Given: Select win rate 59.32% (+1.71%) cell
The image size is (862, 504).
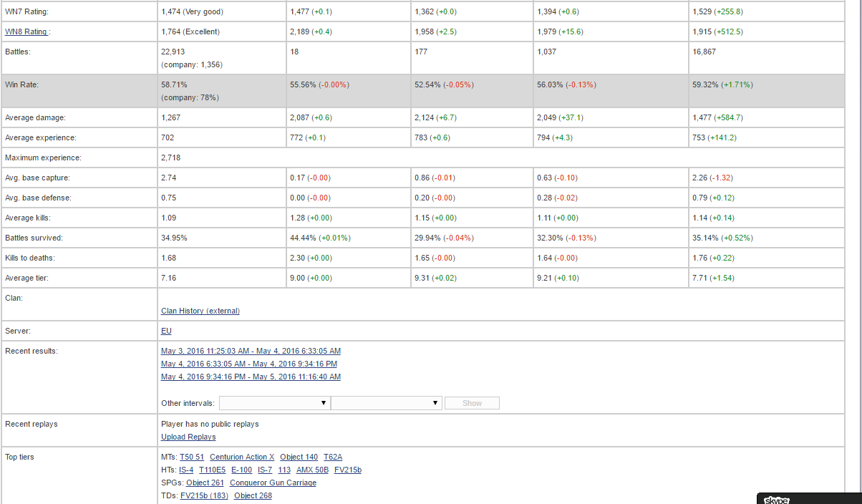Looking at the screenshot, I should coord(767,91).
